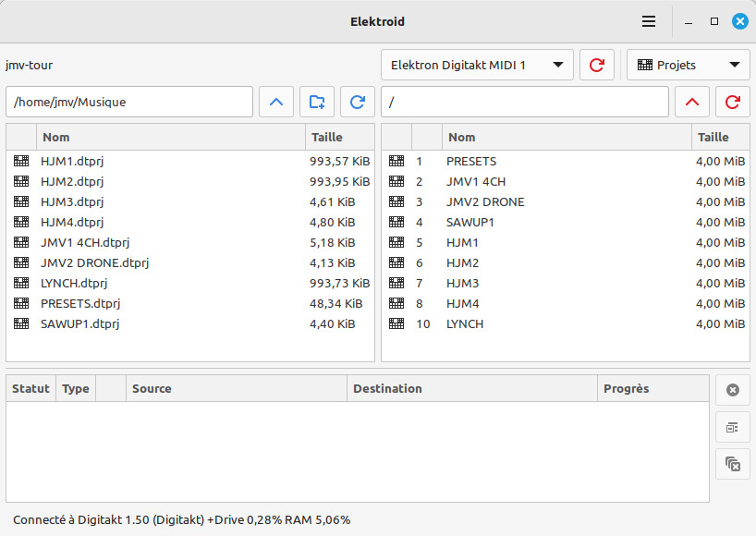Select remote project LYNCH in slot 10
The height and width of the screenshot is (536, 756).
point(566,323)
